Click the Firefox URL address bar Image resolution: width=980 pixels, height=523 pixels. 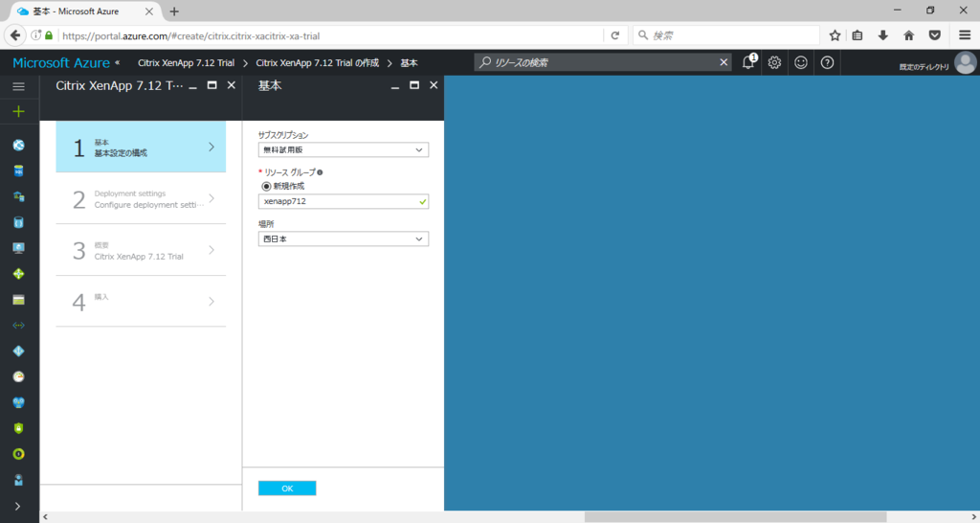(331, 35)
